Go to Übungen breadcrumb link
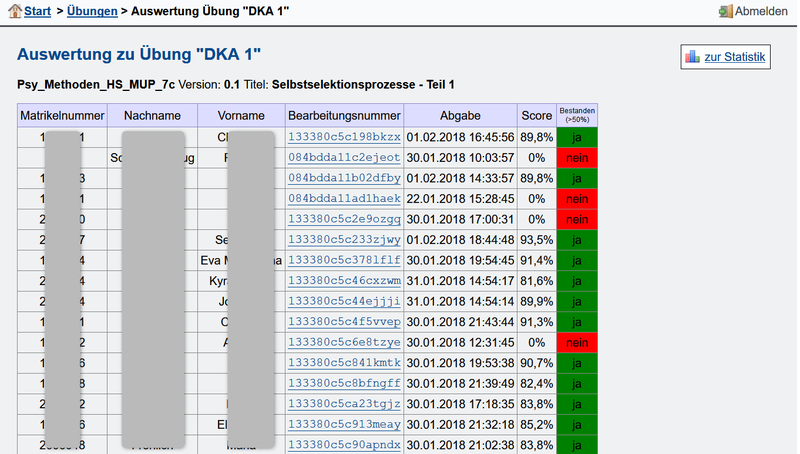 point(88,11)
